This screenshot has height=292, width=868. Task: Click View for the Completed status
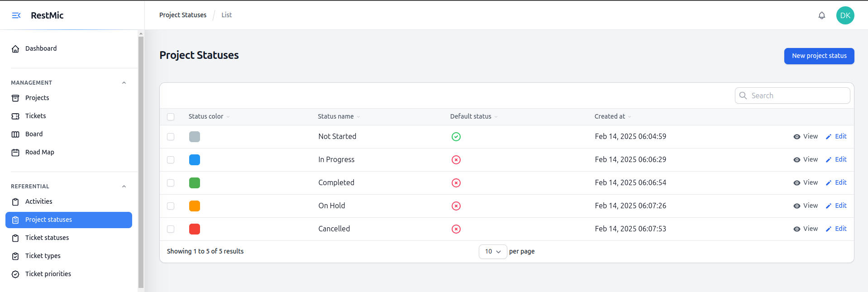tap(806, 183)
